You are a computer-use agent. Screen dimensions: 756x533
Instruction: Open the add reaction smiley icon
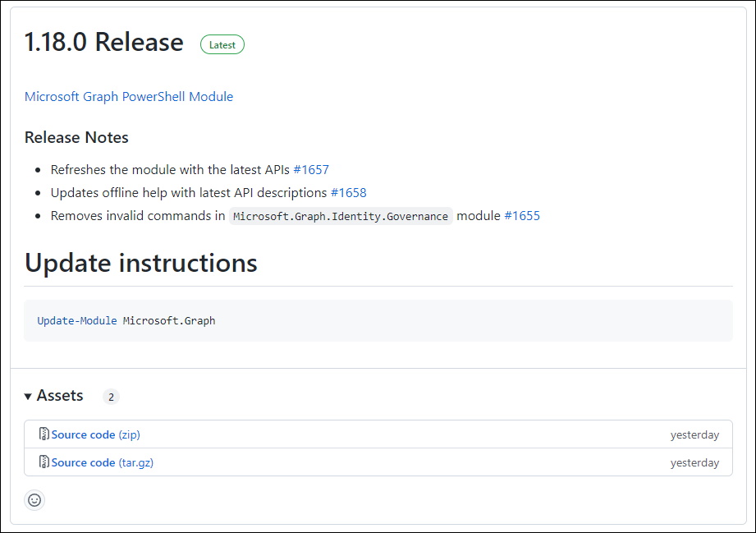(34, 499)
